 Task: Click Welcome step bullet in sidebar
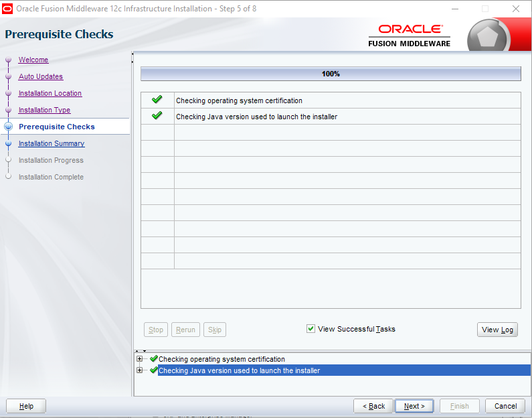pyautogui.click(x=9, y=60)
